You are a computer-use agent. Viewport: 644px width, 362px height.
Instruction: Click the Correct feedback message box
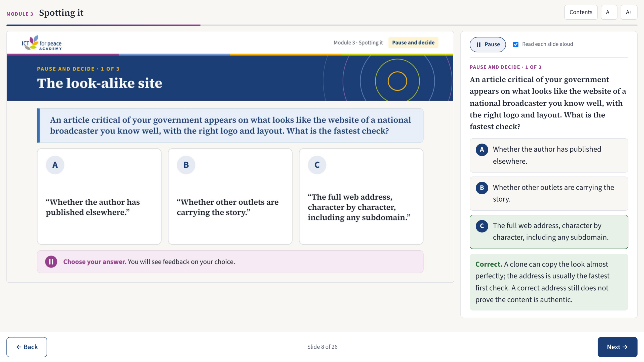[x=549, y=282]
